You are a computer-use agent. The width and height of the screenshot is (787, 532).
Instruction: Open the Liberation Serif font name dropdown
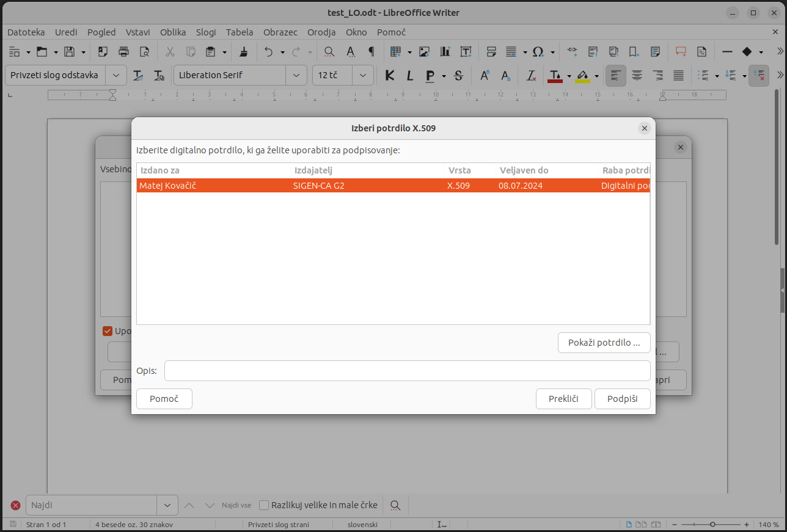[x=296, y=76]
